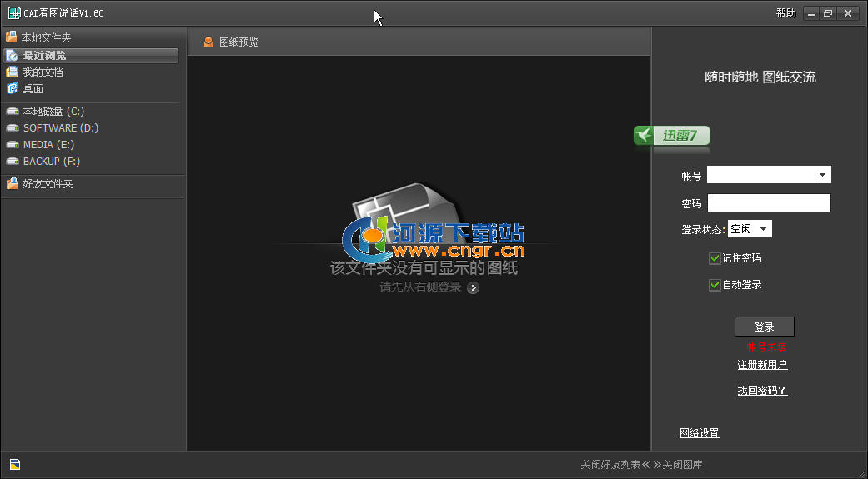Click the CAD看图说话 app icon in title bar
Screen dimensions: 868x479
click(14, 12)
